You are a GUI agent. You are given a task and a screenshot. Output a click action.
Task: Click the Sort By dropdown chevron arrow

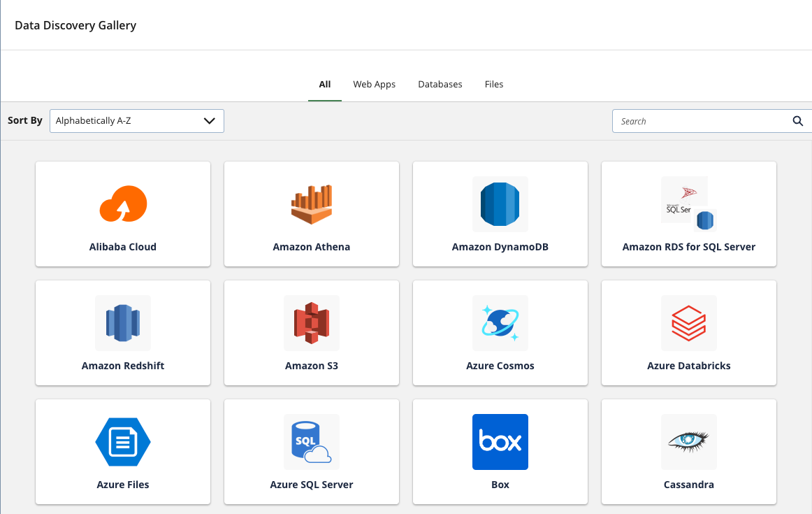coord(209,121)
